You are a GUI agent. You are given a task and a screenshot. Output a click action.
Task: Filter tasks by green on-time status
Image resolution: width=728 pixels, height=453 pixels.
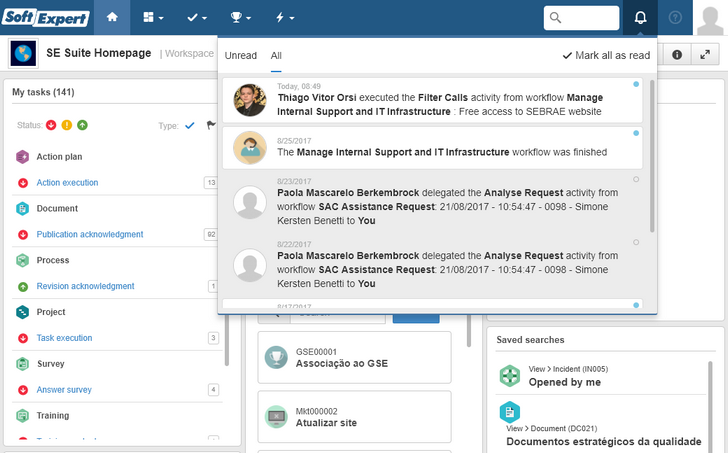click(82, 125)
